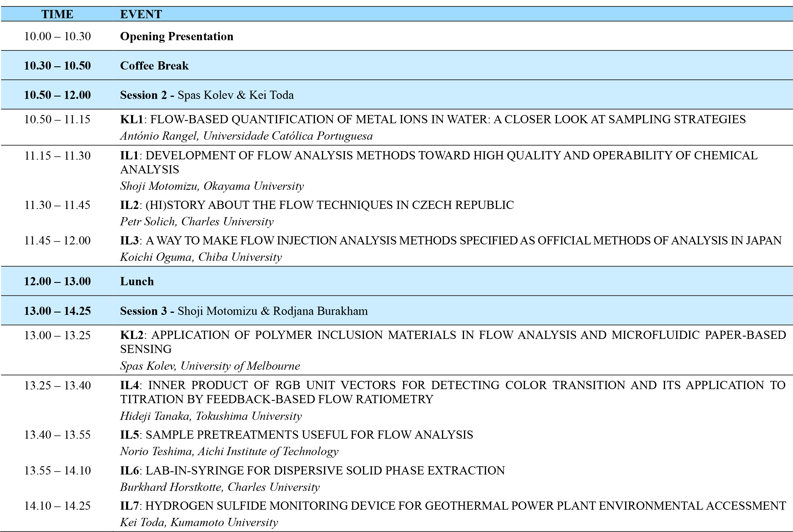Click the 13.55 – 14.10 time slot
Screen dimensions: 793x532
(57, 471)
